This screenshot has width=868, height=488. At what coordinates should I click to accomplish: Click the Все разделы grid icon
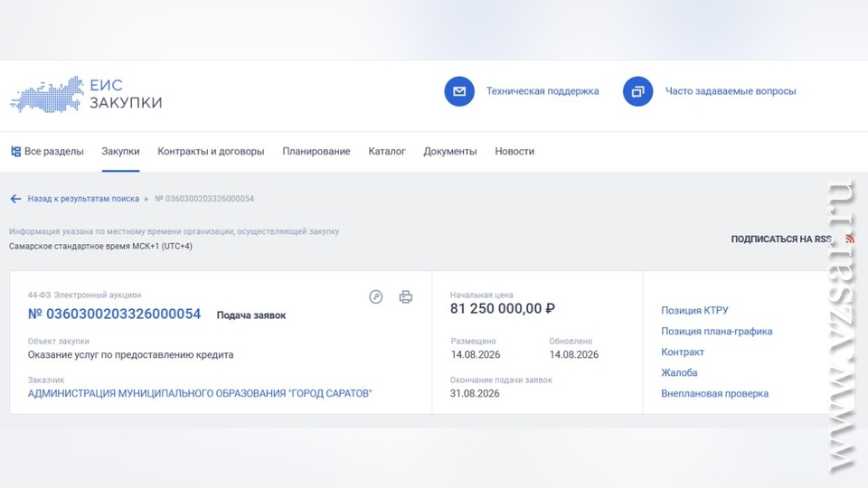coord(16,151)
